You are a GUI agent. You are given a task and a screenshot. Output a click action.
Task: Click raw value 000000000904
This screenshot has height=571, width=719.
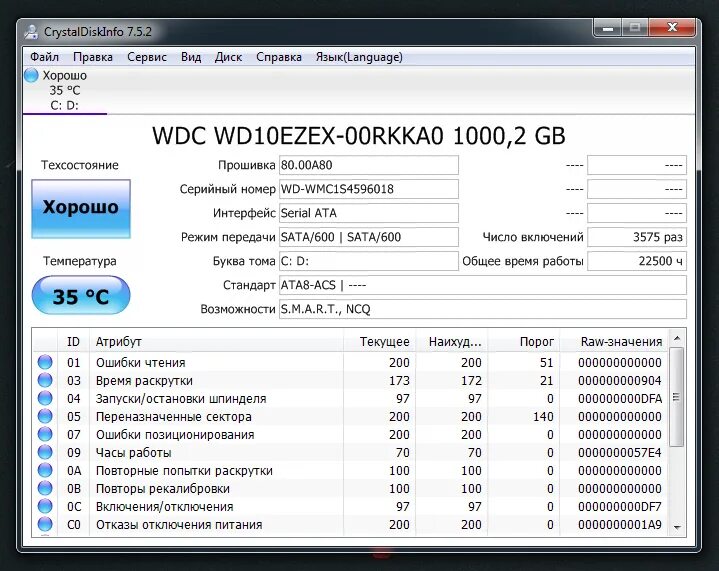coord(619,380)
